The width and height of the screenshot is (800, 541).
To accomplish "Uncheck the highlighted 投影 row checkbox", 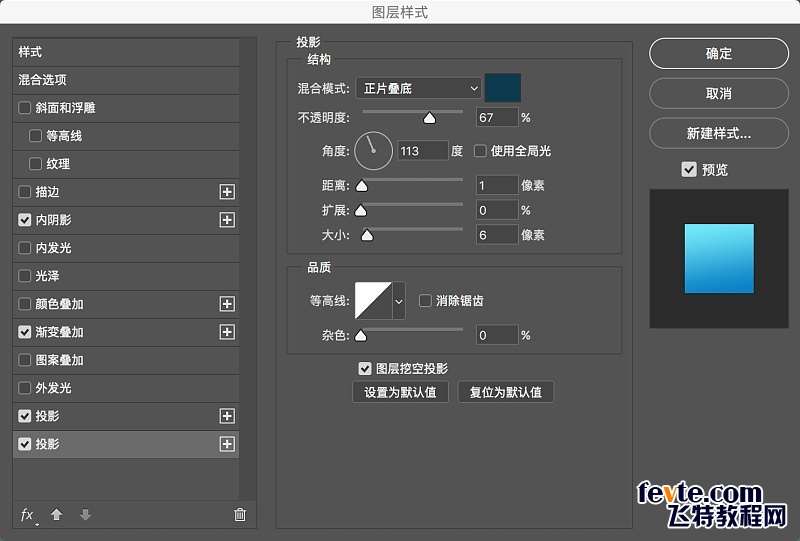I will (x=24, y=444).
